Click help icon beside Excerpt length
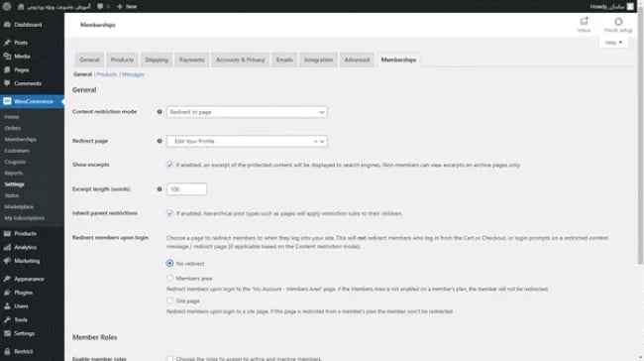Viewport: 644px width, 361px height. (160, 189)
